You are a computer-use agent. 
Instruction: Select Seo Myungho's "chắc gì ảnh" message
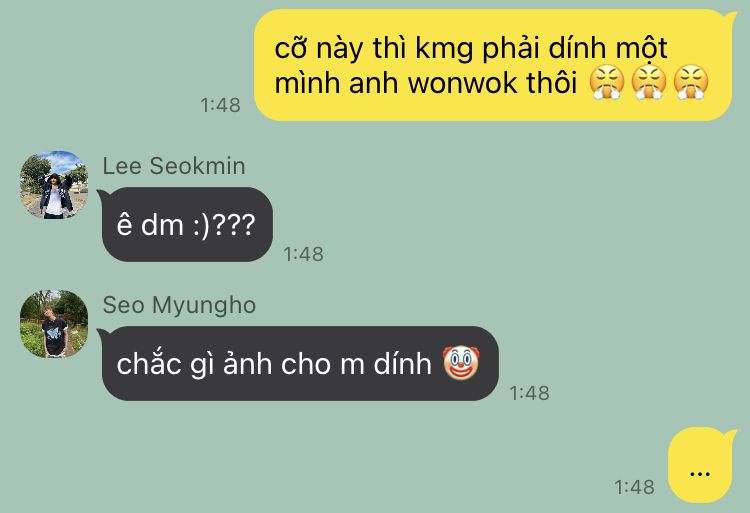[x=298, y=363]
